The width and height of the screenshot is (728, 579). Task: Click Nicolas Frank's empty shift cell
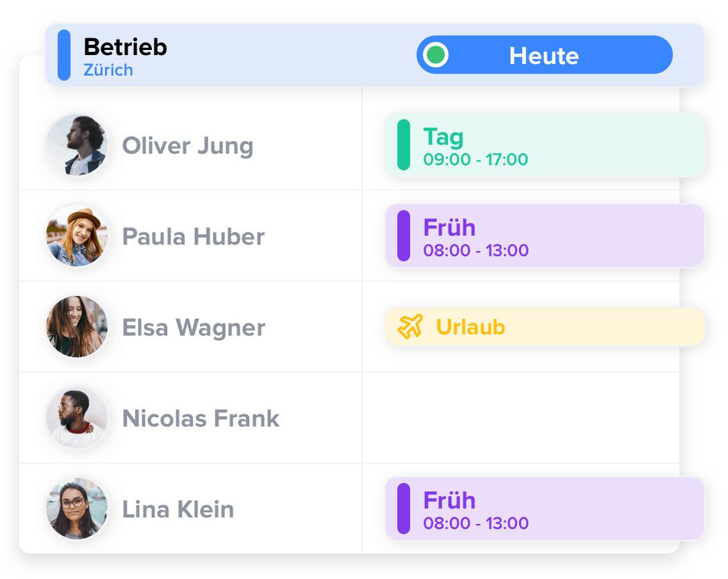tap(520, 418)
